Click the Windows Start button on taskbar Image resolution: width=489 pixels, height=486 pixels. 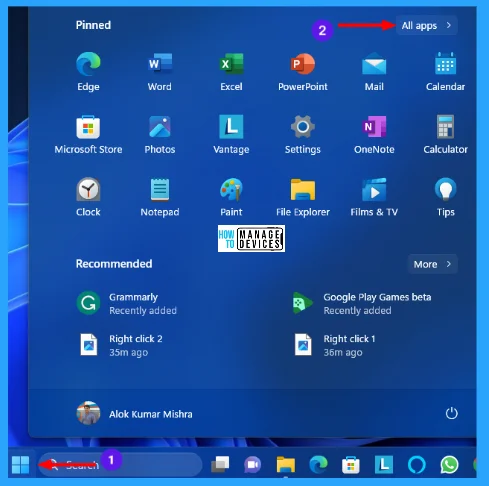(x=21, y=464)
